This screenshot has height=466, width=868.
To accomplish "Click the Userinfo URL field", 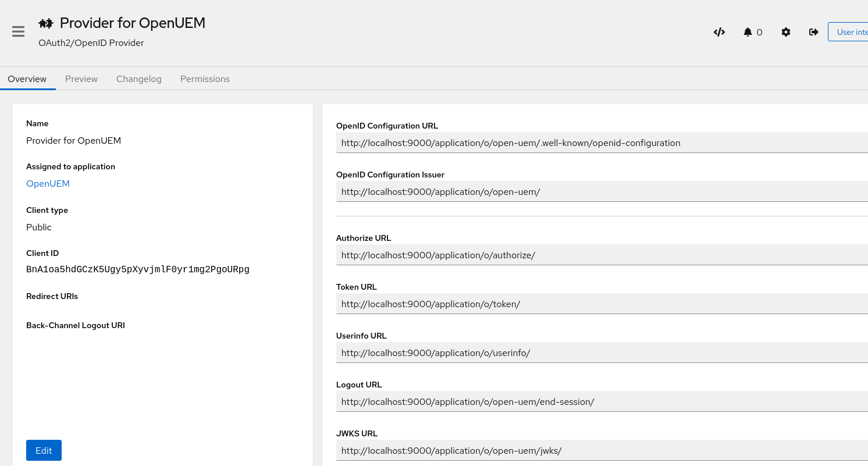I will coord(582,353).
